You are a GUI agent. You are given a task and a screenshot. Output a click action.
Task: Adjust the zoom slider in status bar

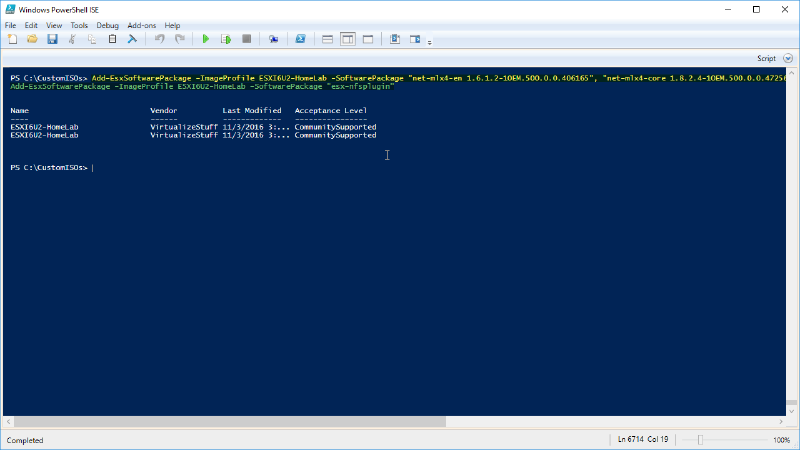coord(700,440)
